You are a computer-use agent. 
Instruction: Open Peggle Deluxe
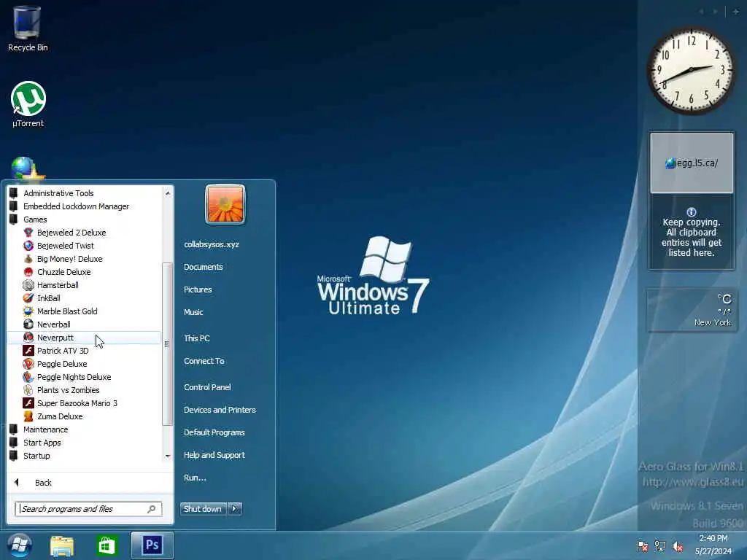pyautogui.click(x=62, y=364)
